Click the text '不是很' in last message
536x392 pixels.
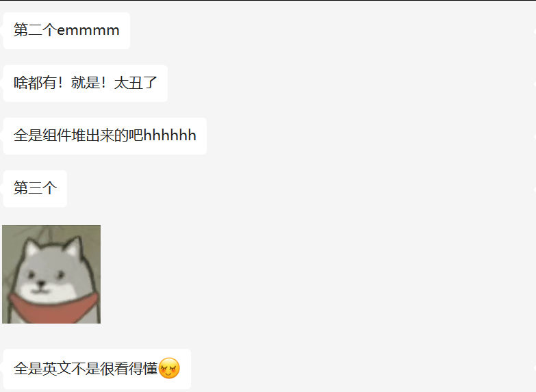(x=92, y=369)
